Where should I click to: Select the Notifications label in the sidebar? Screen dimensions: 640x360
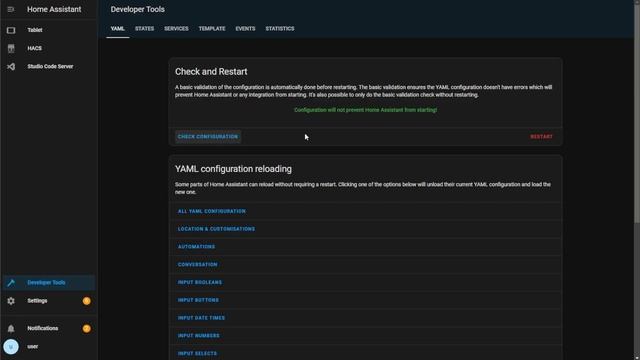pos(42,329)
